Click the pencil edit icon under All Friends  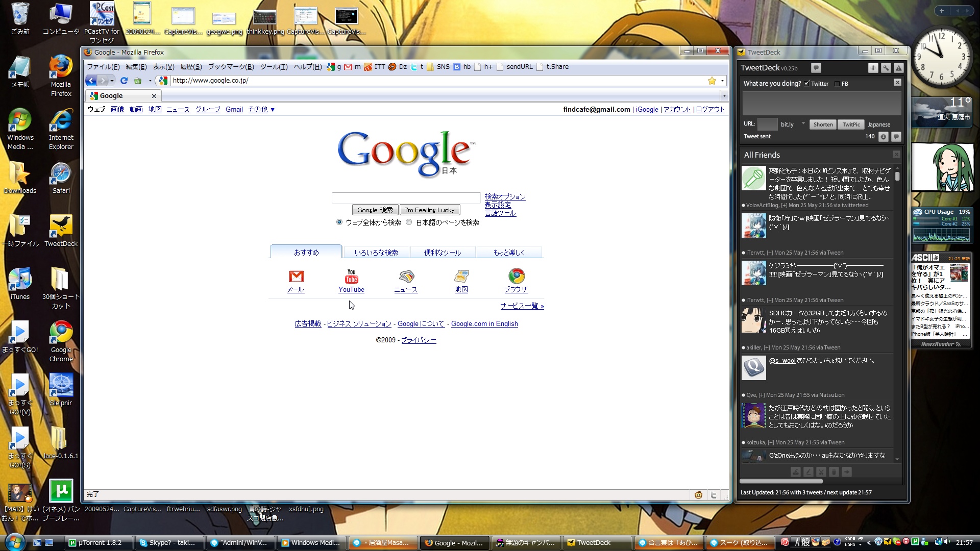pos(808,472)
